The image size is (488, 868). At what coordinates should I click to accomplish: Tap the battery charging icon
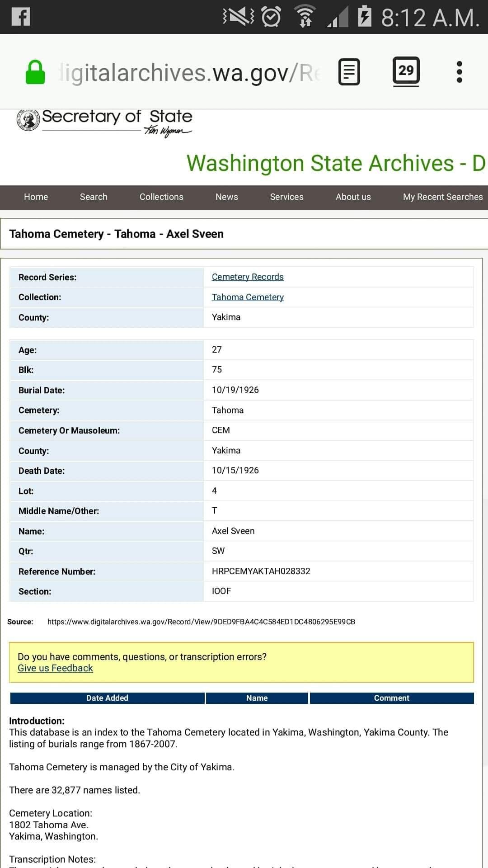click(364, 17)
